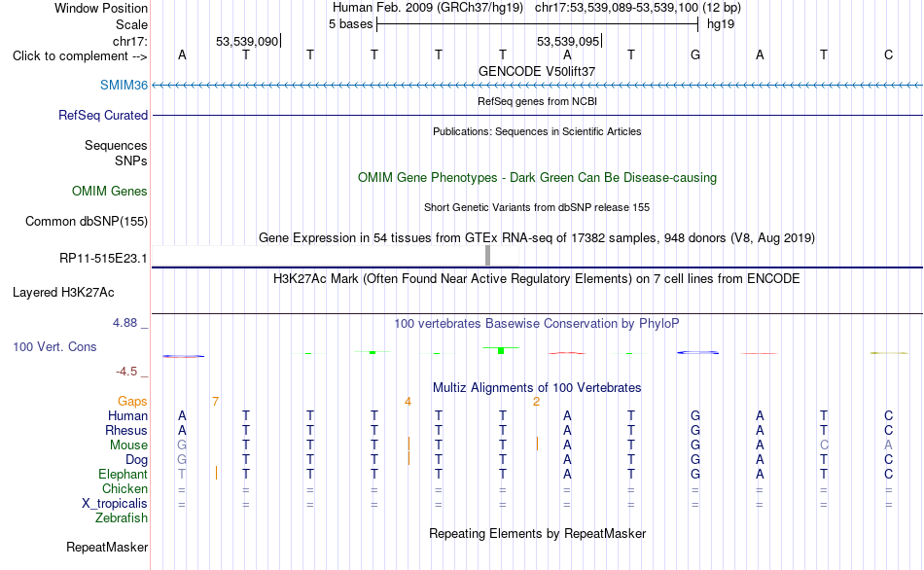Click the GENCODE V50lift37 track title
924x570 pixels.
(x=537, y=71)
